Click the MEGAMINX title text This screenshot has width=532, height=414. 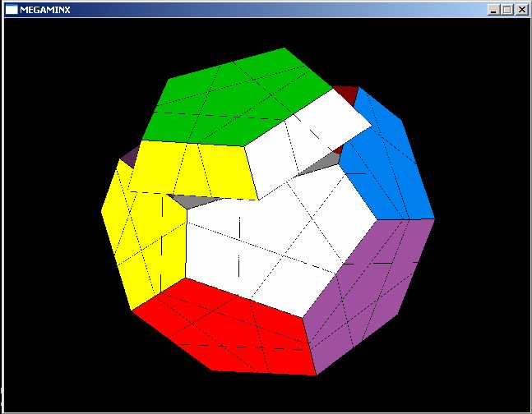(44, 10)
